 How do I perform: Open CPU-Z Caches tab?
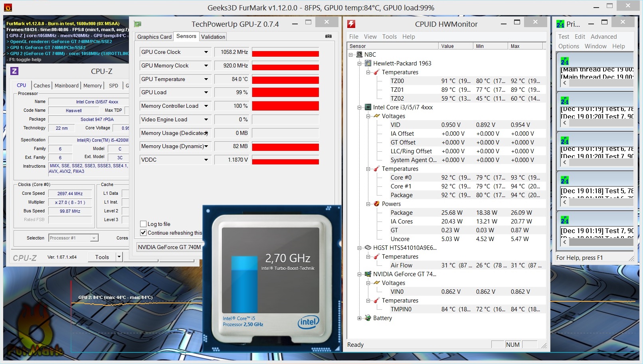42,85
